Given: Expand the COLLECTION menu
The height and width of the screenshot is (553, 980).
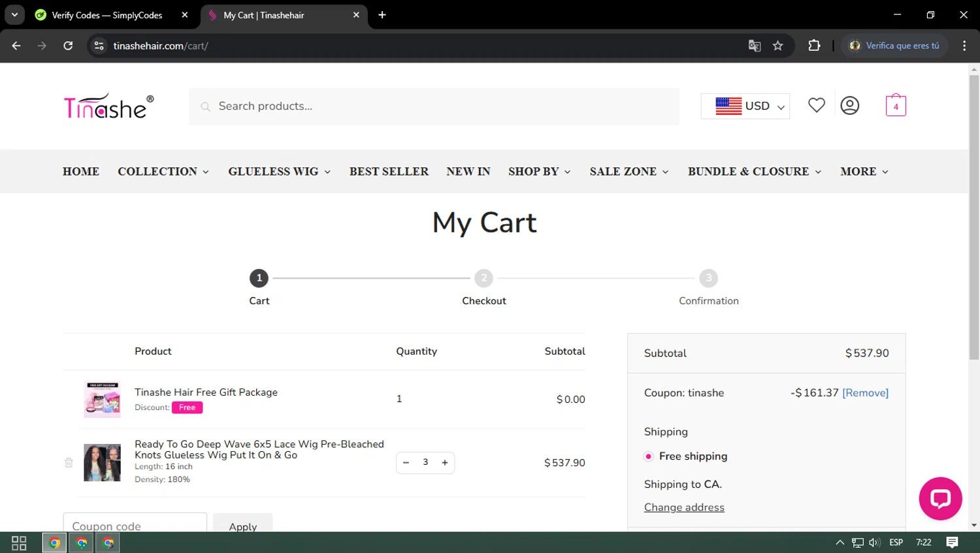Looking at the screenshot, I should point(163,171).
